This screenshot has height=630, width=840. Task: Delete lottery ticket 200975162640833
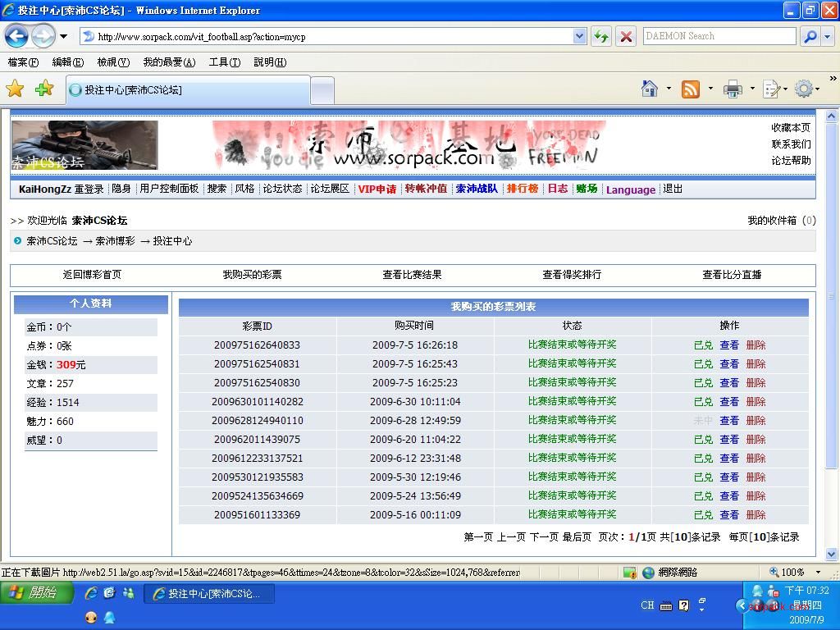click(756, 345)
